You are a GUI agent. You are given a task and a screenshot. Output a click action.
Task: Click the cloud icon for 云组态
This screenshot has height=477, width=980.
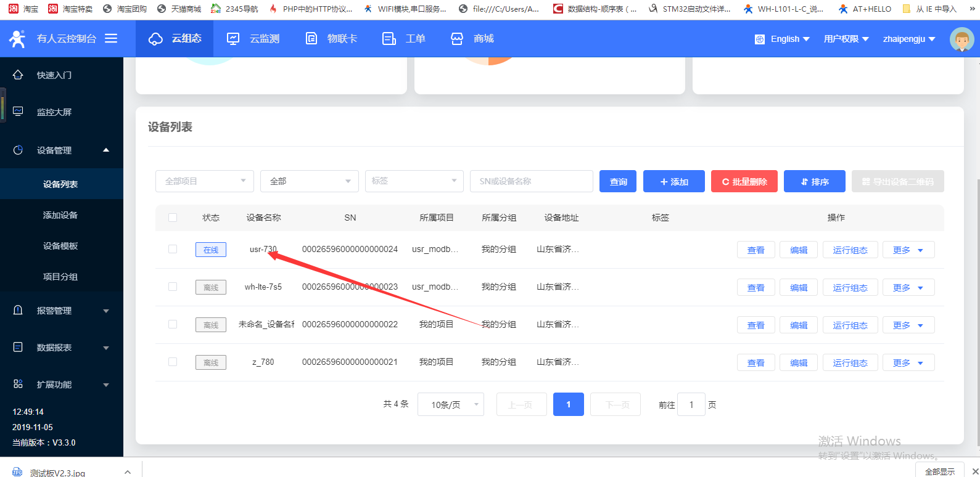coord(155,39)
